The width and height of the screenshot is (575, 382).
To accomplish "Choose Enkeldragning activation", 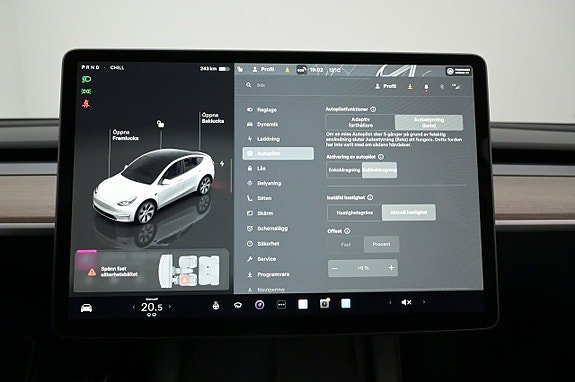I will [344, 170].
